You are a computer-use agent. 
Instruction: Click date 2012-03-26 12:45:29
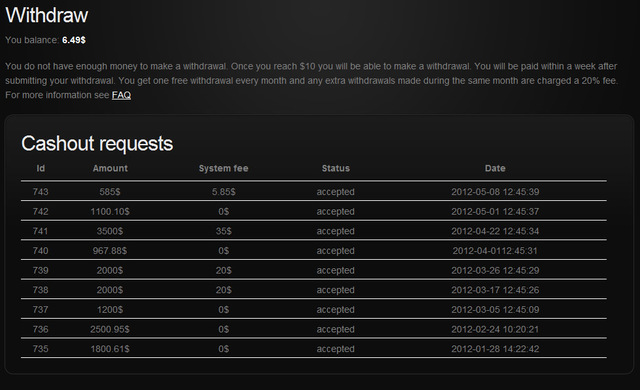tap(495, 270)
